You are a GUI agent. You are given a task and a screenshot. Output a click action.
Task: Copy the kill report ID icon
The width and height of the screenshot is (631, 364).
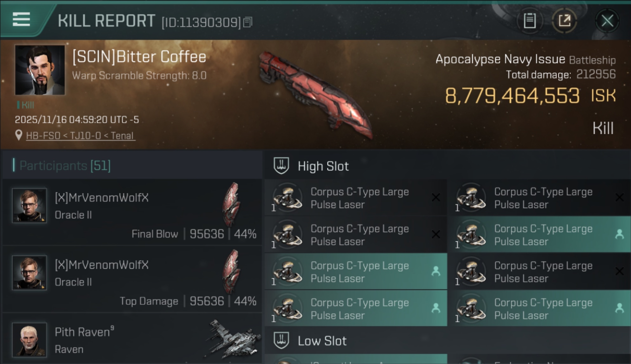(248, 22)
